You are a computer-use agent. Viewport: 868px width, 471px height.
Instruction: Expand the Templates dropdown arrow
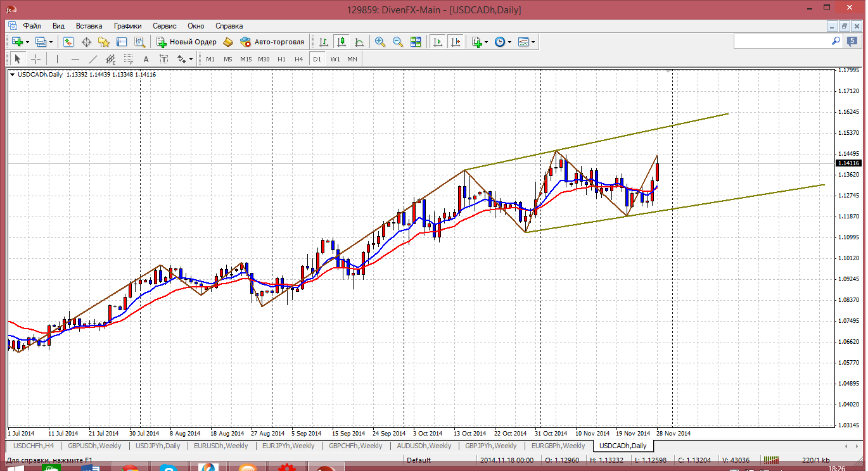point(533,42)
